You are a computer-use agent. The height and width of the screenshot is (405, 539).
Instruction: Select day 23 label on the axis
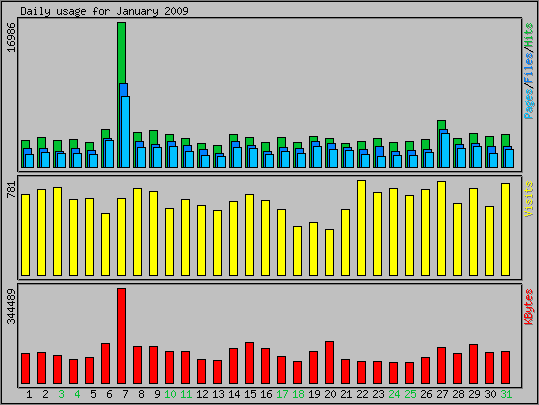point(378,394)
